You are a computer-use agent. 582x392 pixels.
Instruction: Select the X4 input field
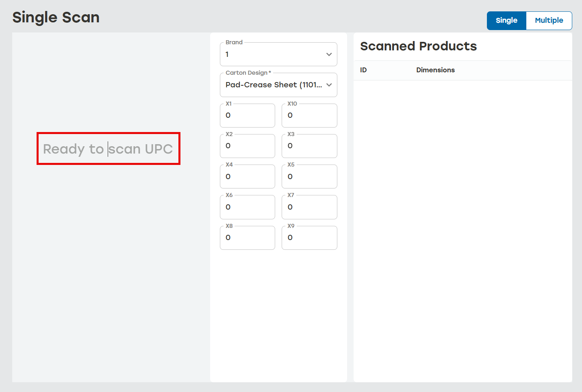[248, 177]
